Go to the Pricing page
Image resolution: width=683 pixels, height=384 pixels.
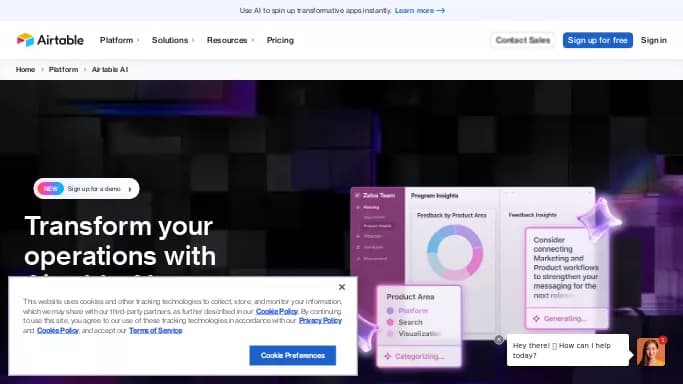[x=280, y=40]
